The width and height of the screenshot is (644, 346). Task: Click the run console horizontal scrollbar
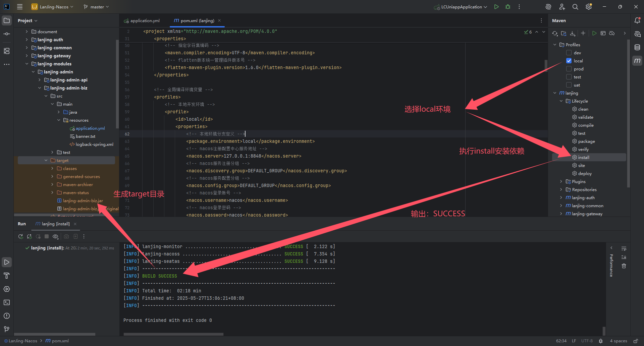[173, 334]
